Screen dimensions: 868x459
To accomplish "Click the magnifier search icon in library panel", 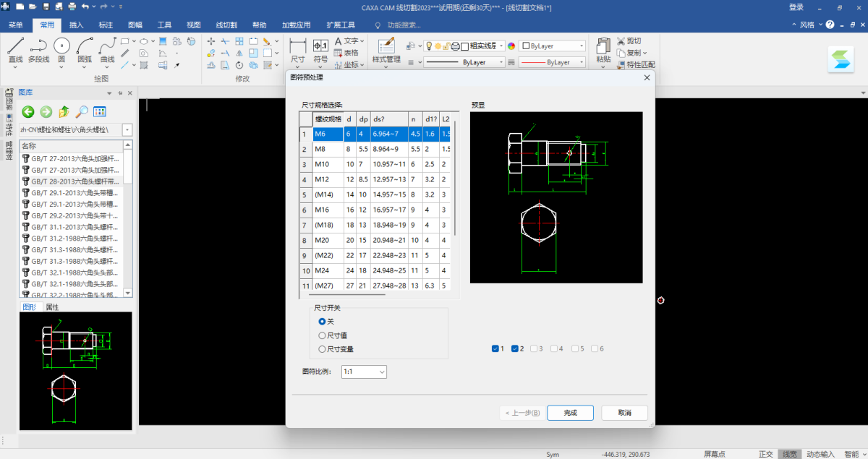I will click(x=82, y=111).
